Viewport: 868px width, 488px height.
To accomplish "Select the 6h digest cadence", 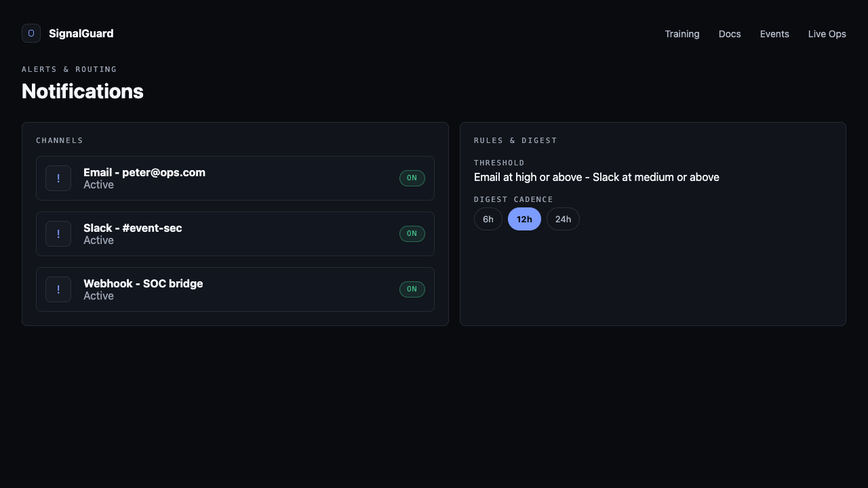I will pyautogui.click(x=488, y=219).
